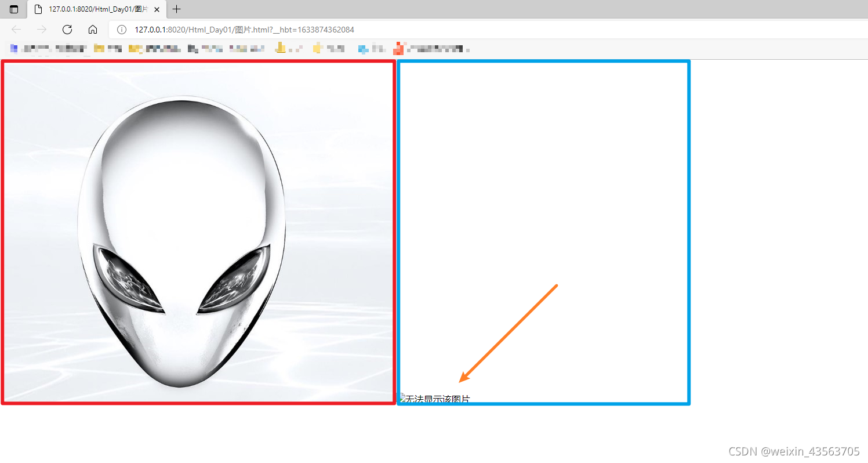Open a new tab with plus button
The height and width of the screenshot is (463, 868).
tap(177, 9)
